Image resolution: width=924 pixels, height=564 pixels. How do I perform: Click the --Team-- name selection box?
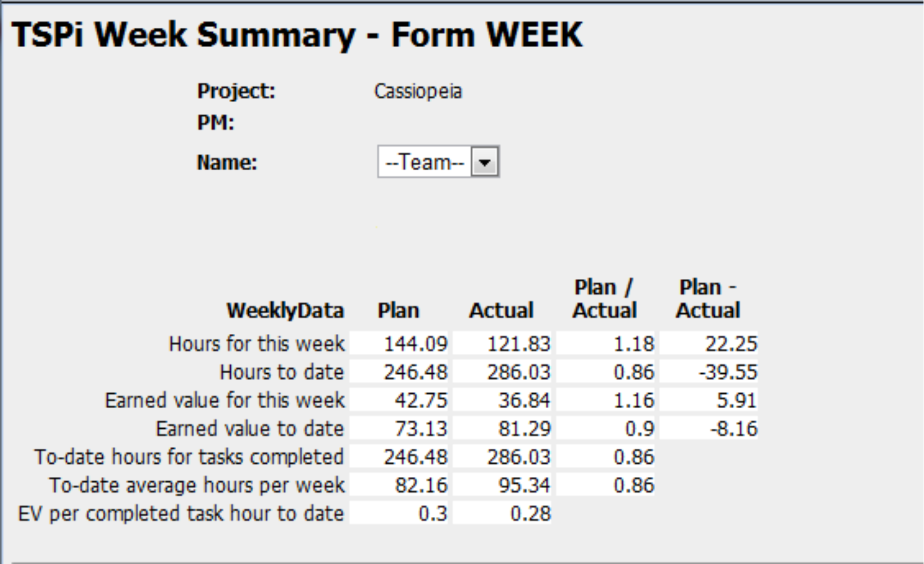tap(425, 162)
